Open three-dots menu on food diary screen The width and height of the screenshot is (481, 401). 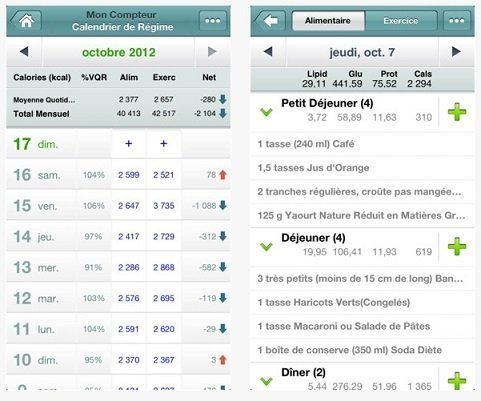point(456,21)
